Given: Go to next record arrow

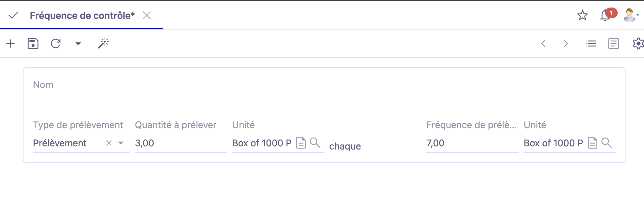Looking at the screenshot, I should [x=566, y=44].
